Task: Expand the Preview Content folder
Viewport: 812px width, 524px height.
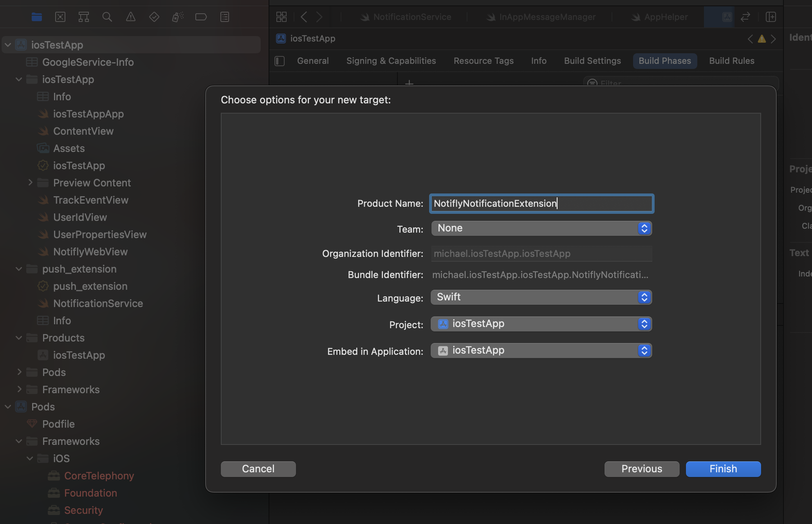Action: pos(31,182)
